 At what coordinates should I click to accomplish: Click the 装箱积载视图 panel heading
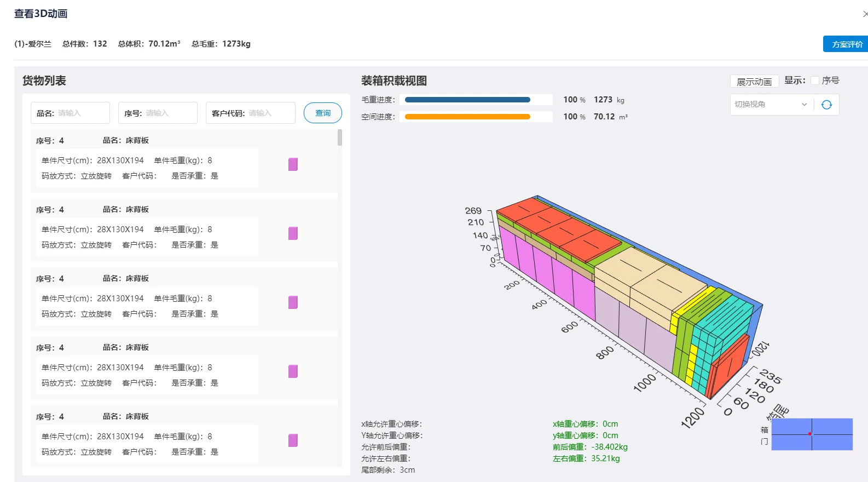click(394, 81)
